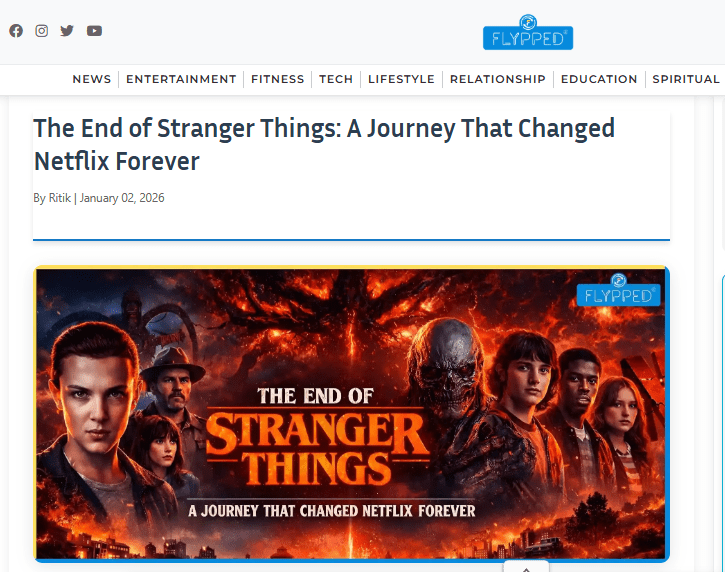Select the Tech menu item

click(x=336, y=79)
